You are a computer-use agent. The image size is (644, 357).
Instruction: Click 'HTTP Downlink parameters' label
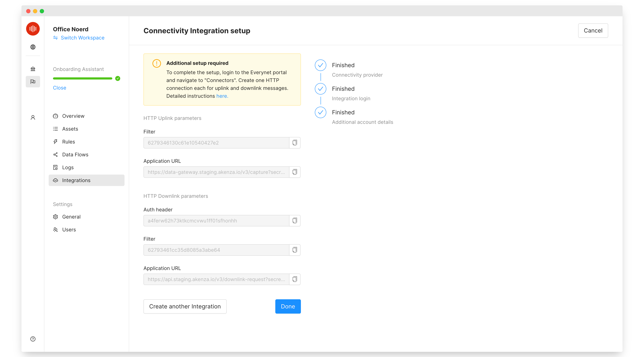click(176, 196)
